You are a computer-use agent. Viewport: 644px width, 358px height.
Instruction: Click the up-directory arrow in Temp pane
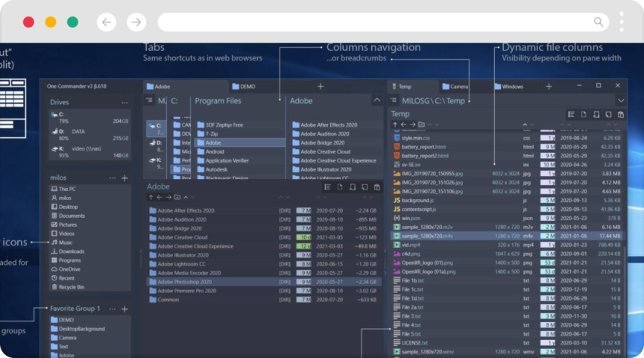pos(395,125)
